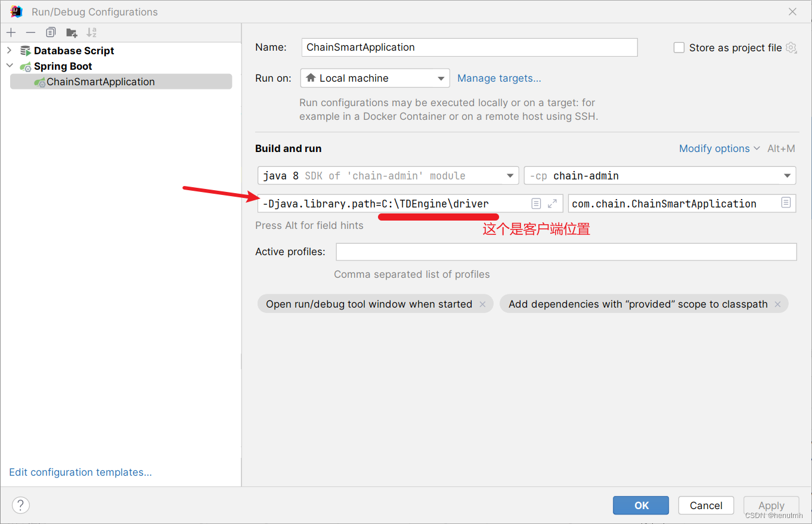812x524 pixels.
Task: Expand the Database Script tree node
Action: [9, 51]
